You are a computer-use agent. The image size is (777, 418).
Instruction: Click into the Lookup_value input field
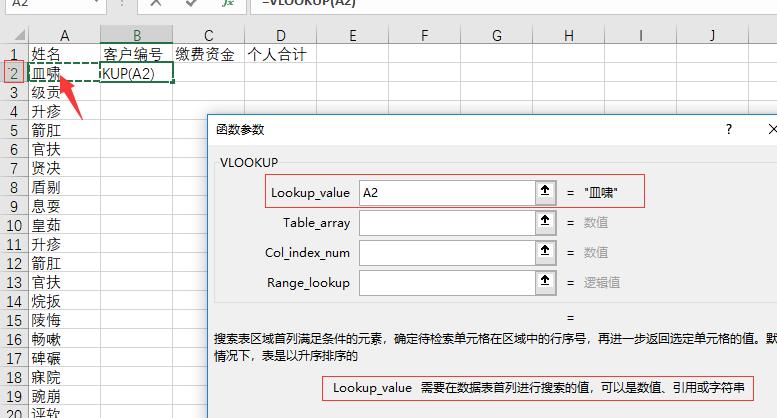pos(446,192)
